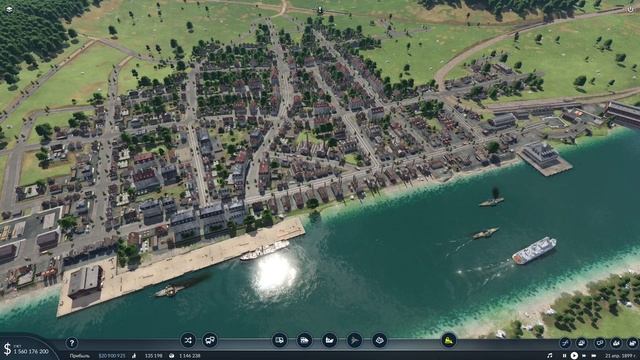Open the question mark help button

tap(72, 343)
